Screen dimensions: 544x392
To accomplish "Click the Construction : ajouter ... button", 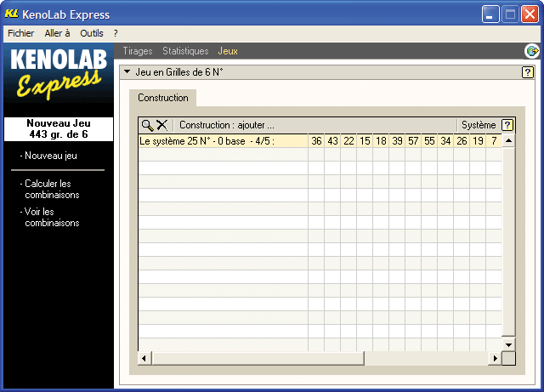I will [x=227, y=125].
